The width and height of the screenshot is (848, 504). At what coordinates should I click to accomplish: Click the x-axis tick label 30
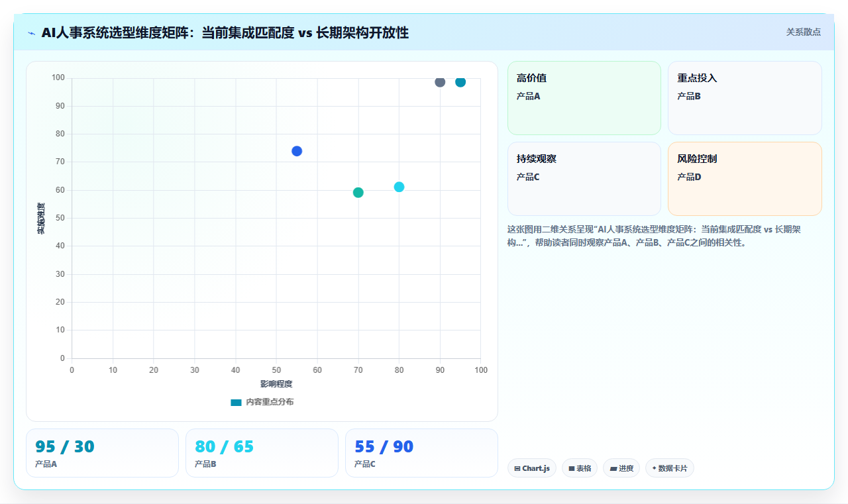[x=195, y=370]
